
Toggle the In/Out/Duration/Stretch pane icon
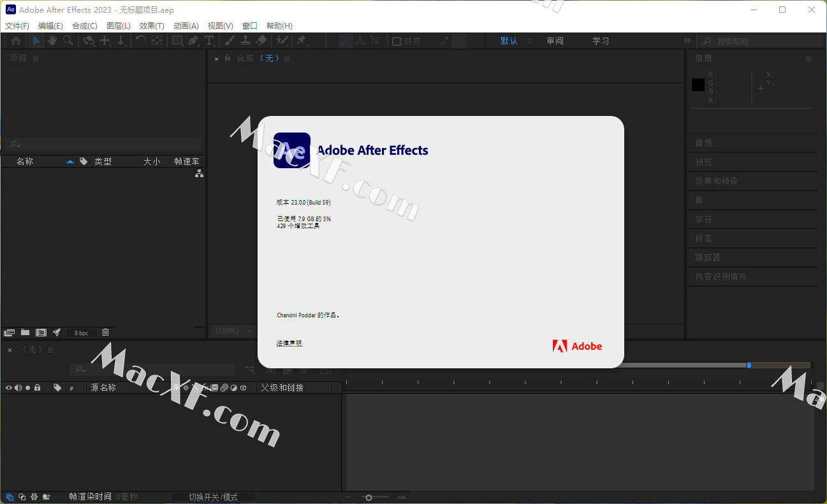34,497
